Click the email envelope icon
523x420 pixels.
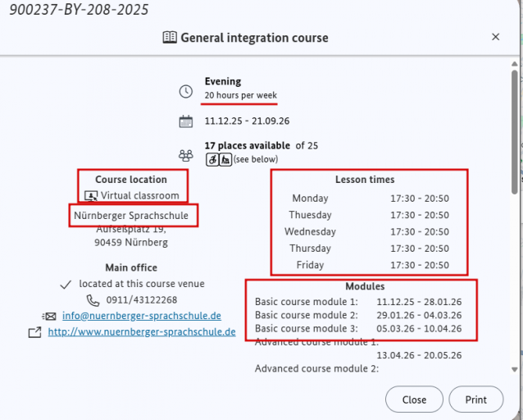(x=49, y=316)
